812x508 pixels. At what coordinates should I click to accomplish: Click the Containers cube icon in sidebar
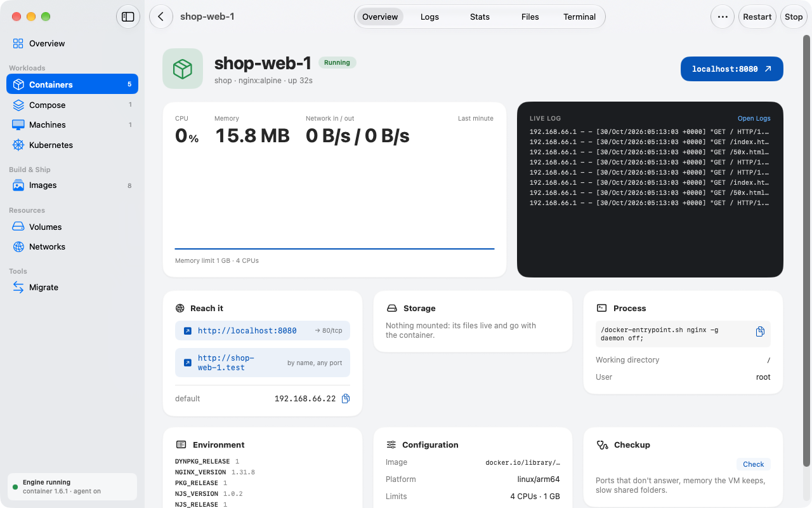pos(18,84)
